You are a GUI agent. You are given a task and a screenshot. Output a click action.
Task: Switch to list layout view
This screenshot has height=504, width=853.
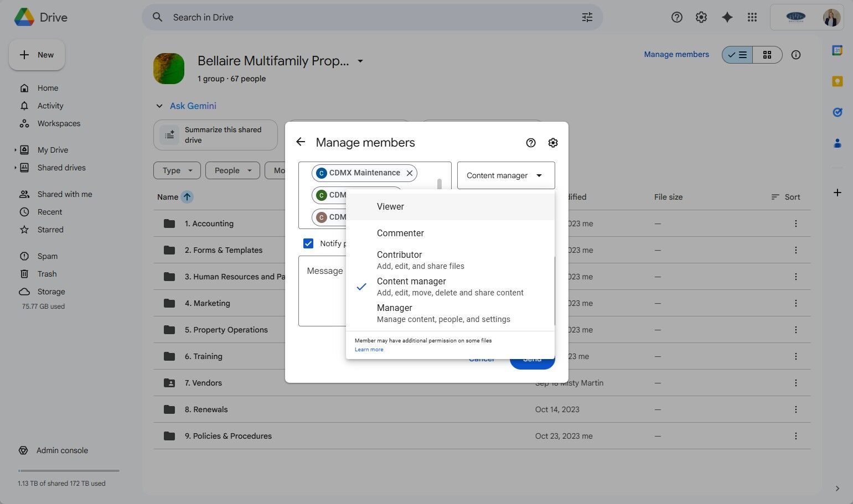click(737, 55)
